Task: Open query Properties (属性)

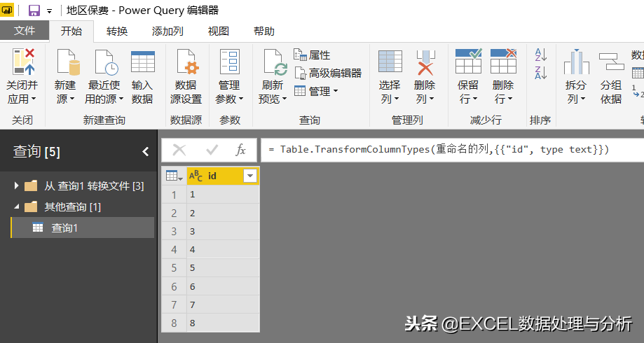Action: pos(312,55)
